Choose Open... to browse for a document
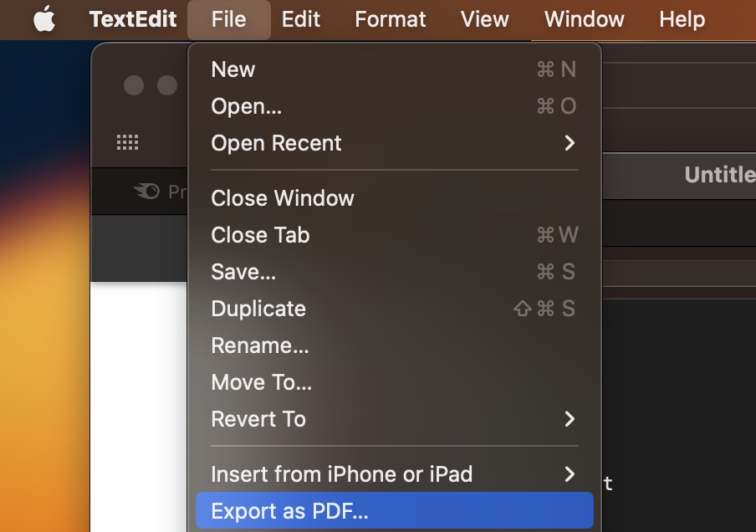Viewport: 756px width, 532px height. 245,106
